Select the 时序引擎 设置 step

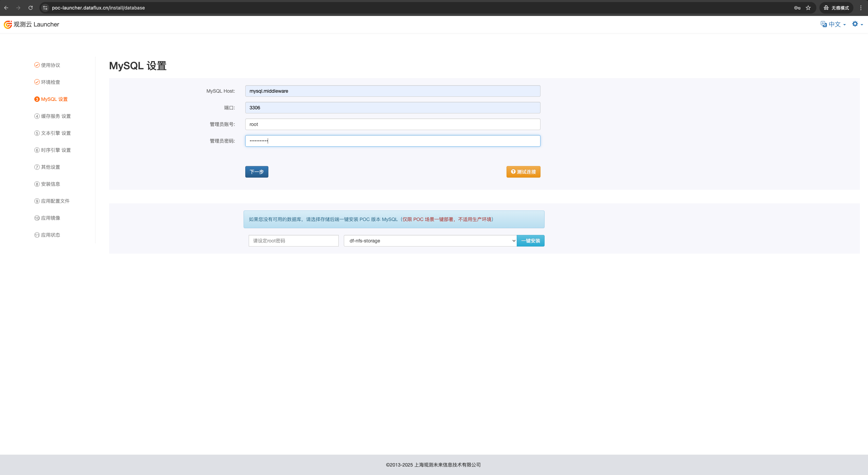(x=52, y=150)
